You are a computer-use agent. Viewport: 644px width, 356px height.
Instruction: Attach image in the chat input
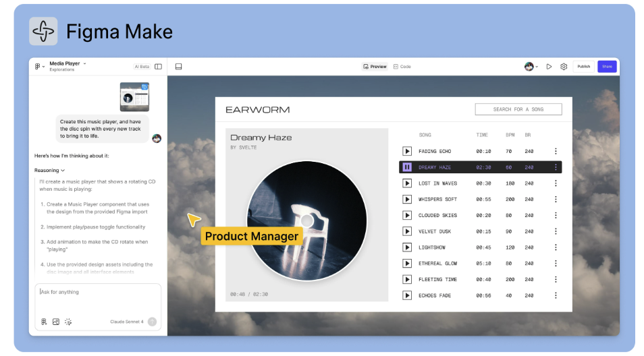coord(56,322)
